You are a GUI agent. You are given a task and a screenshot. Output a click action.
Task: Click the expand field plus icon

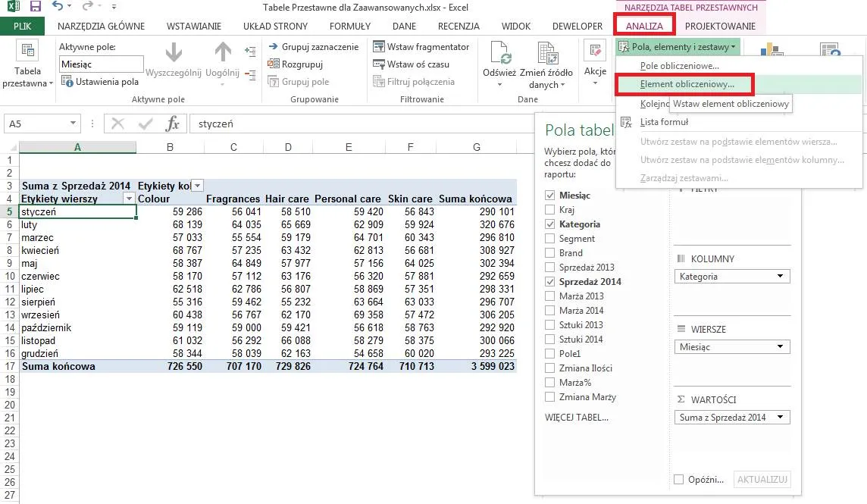[251, 52]
